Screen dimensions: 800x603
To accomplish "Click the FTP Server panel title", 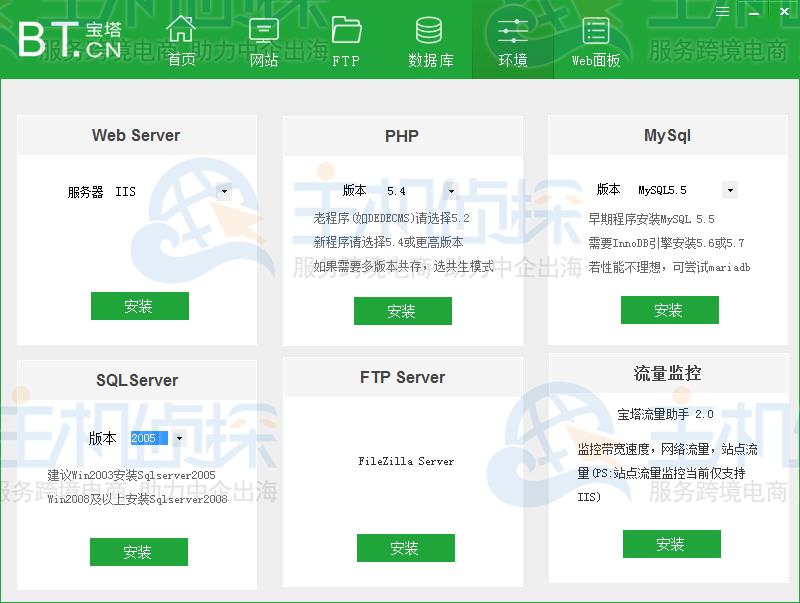I will pyautogui.click(x=402, y=377).
